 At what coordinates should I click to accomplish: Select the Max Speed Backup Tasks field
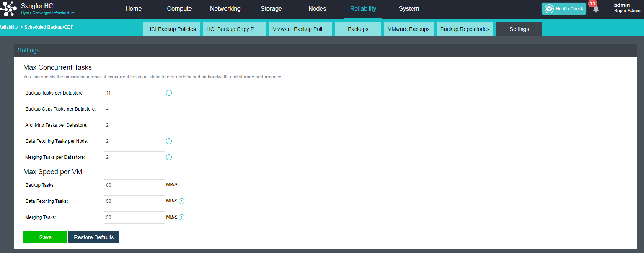tap(134, 185)
